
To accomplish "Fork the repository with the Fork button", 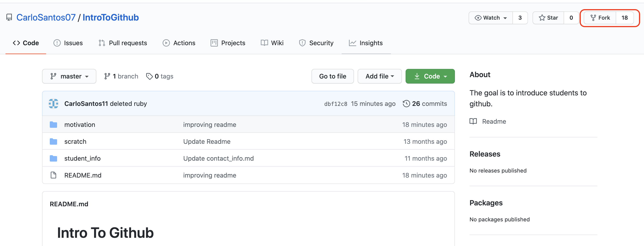I will click(x=600, y=18).
